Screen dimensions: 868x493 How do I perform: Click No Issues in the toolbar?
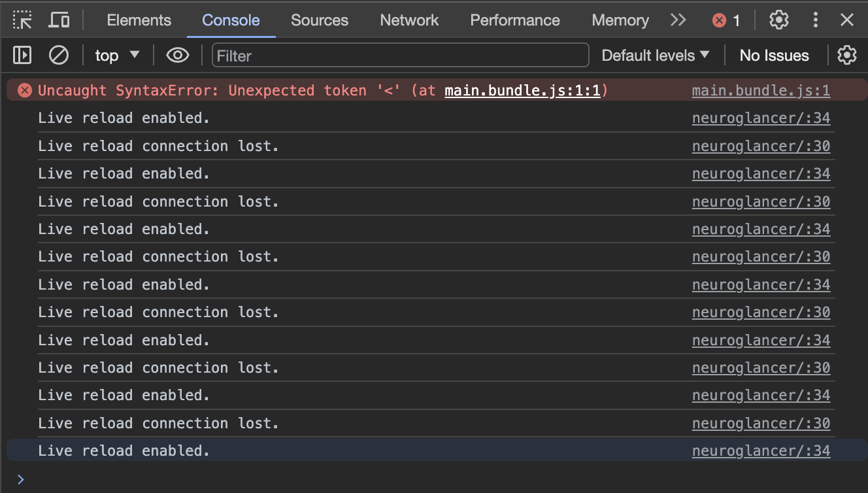774,55
